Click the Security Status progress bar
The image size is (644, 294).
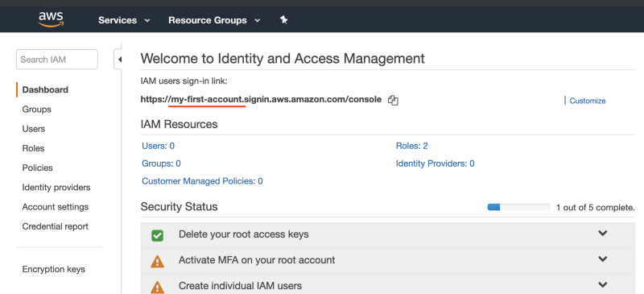tap(518, 207)
